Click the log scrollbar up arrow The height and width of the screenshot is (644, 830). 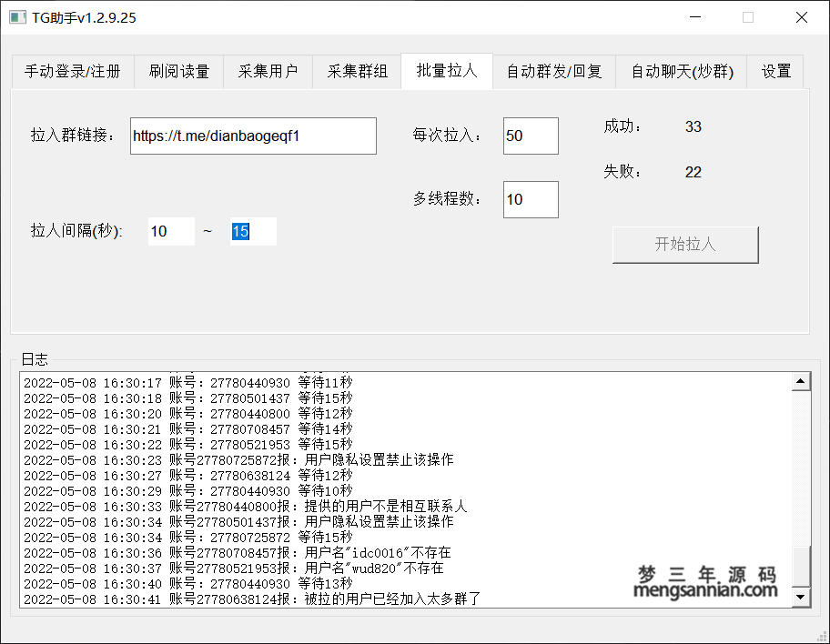click(801, 381)
